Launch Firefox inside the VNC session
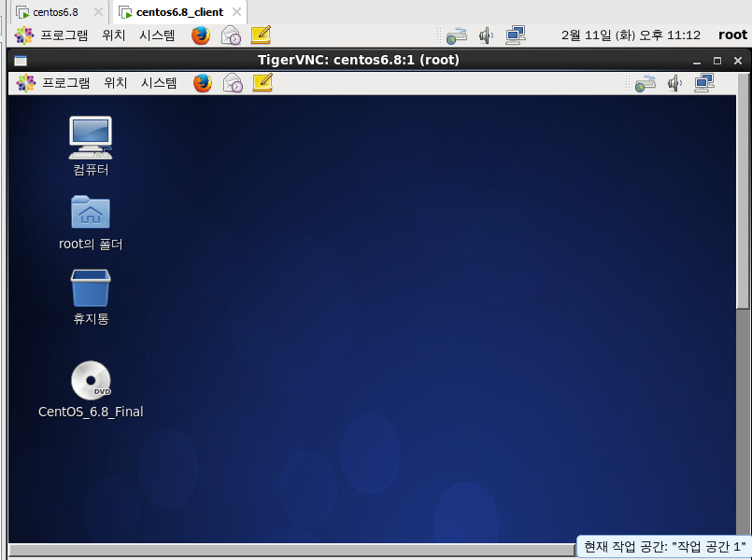 [x=203, y=83]
